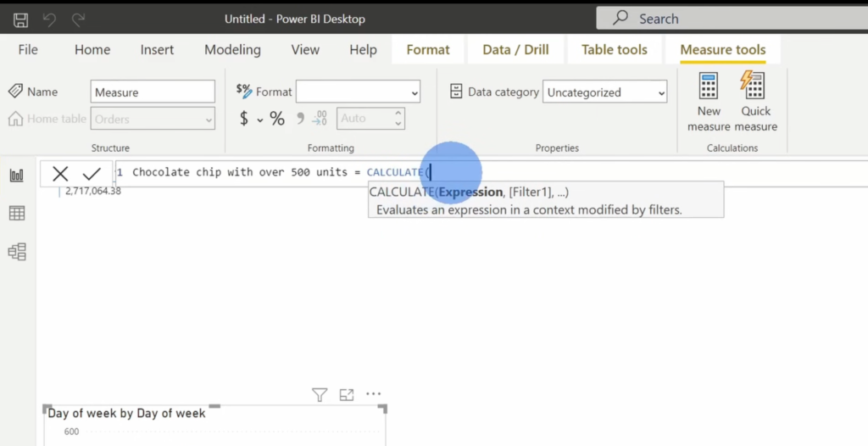Apply currency dollar format

tap(244, 118)
